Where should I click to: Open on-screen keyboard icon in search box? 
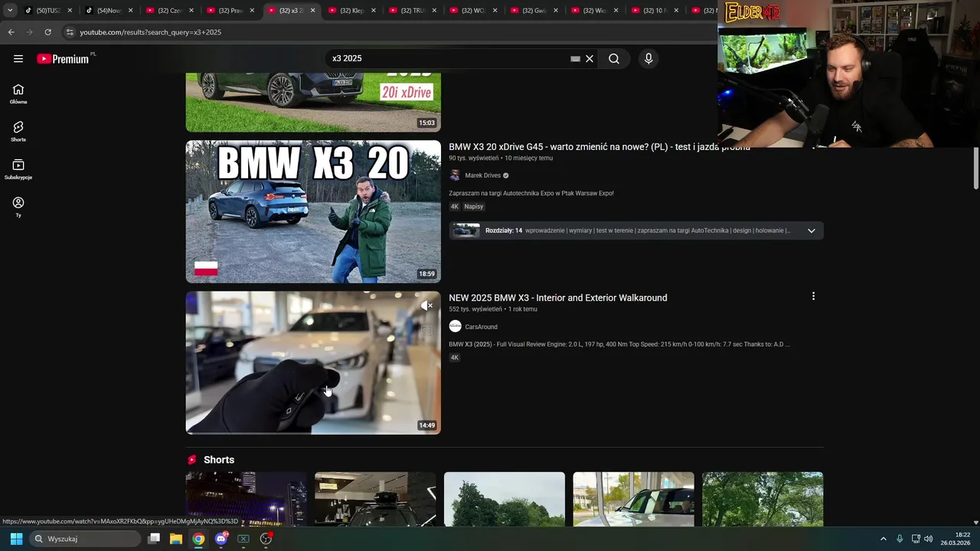click(576, 59)
